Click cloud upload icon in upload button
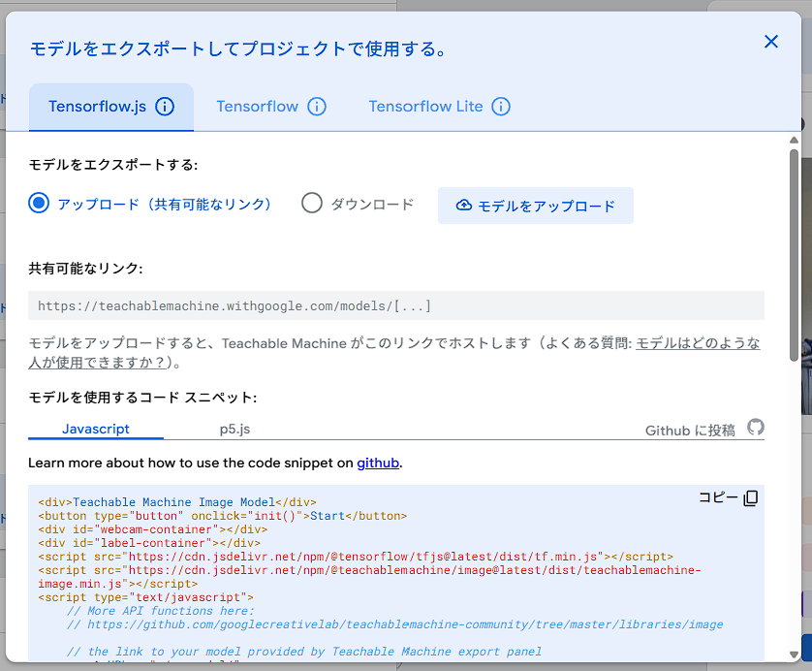Image resolution: width=812 pixels, height=671 pixels. coord(463,206)
